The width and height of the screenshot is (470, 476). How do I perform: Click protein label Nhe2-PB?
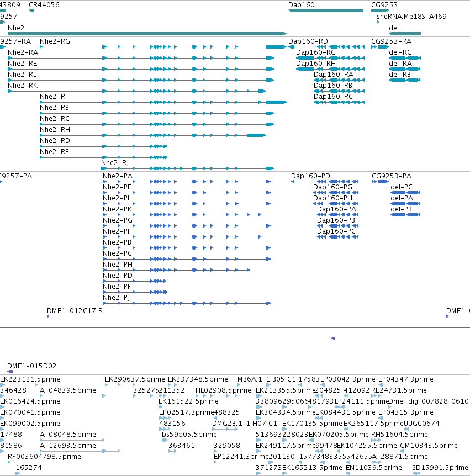117,242
